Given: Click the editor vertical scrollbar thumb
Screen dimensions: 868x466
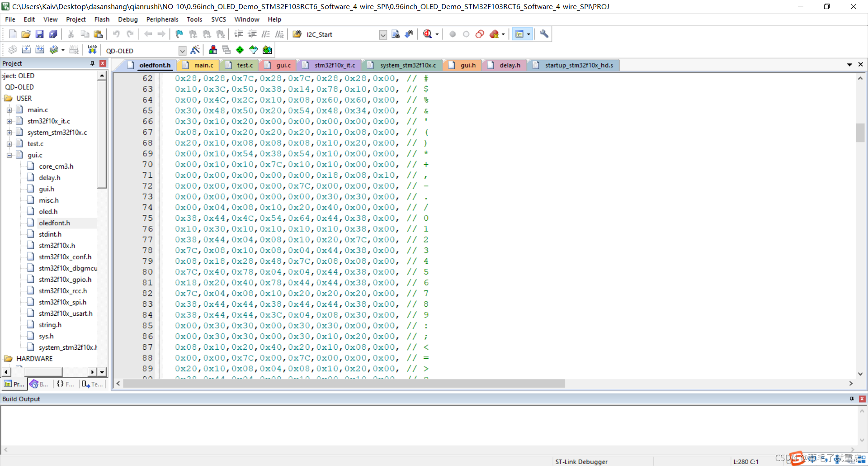Looking at the screenshot, I should [860, 133].
